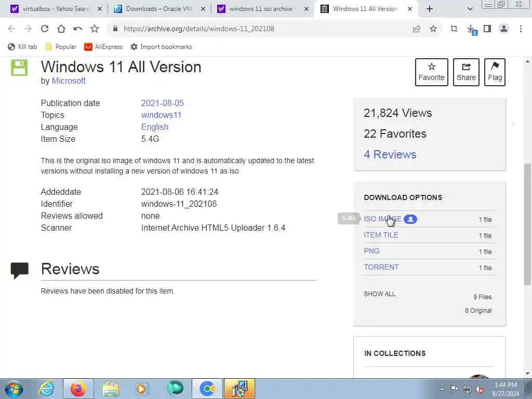Click the network tray icon
Image resolution: width=532 pixels, height=399 pixels.
(x=467, y=389)
